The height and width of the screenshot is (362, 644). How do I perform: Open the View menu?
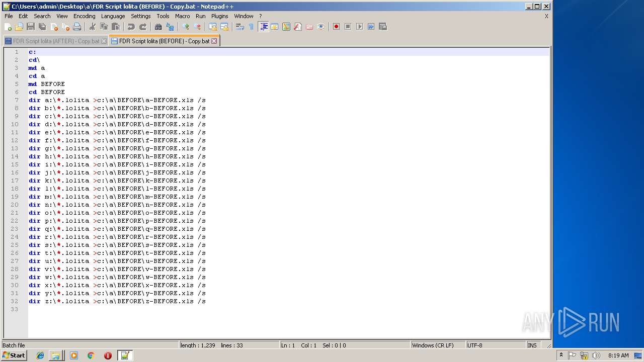click(62, 16)
